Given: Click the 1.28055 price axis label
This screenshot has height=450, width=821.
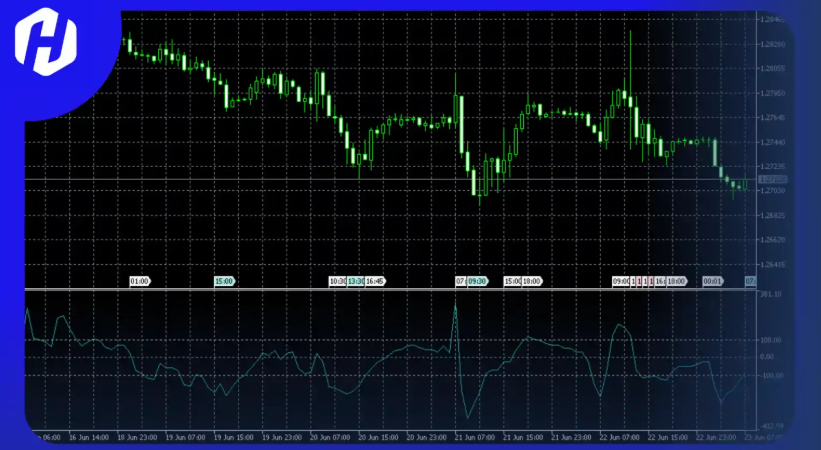Looking at the screenshot, I should coord(773,69).
